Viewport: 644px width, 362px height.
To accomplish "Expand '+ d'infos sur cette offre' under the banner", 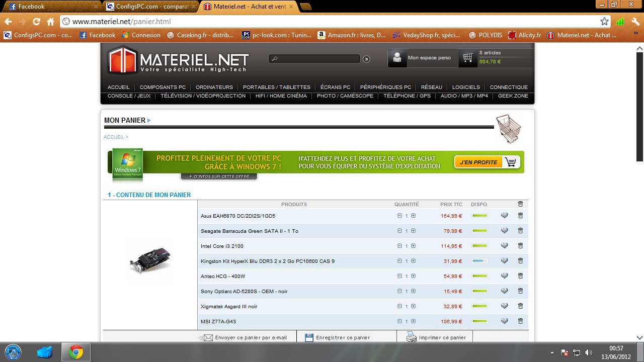I will pyautogui.click(x=219, y=176).
